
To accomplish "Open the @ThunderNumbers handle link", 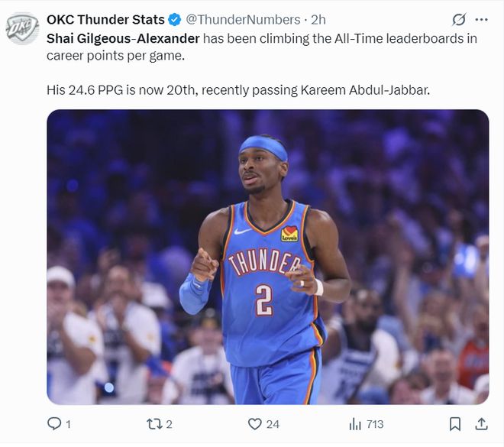I will click(243, 20).
